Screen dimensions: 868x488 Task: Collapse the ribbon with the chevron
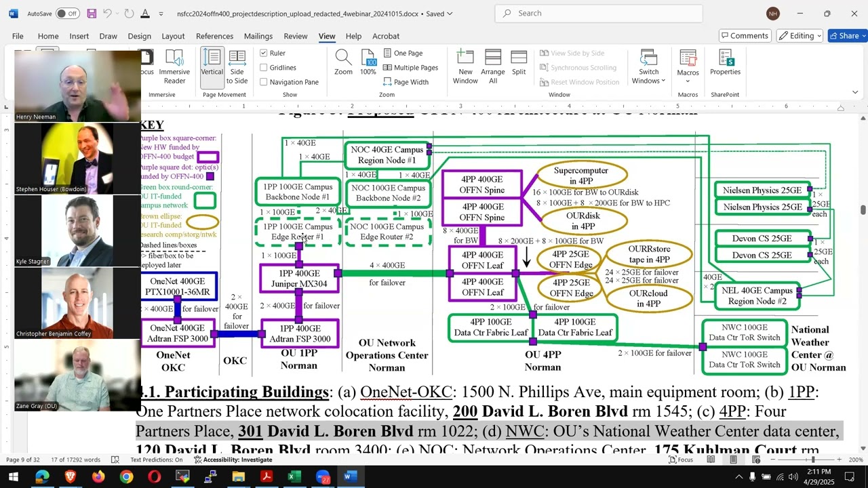point(855,92)
